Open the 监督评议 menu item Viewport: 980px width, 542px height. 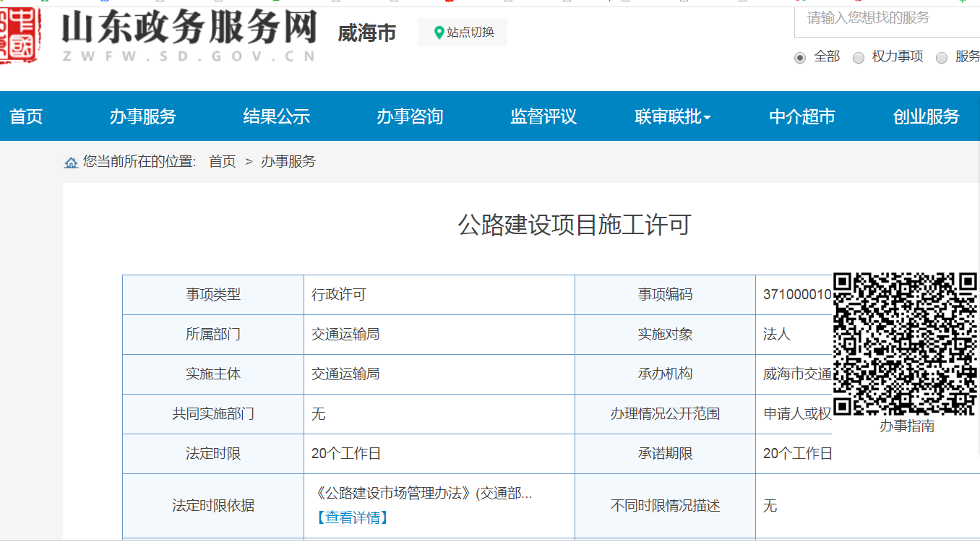click(543, 116)
